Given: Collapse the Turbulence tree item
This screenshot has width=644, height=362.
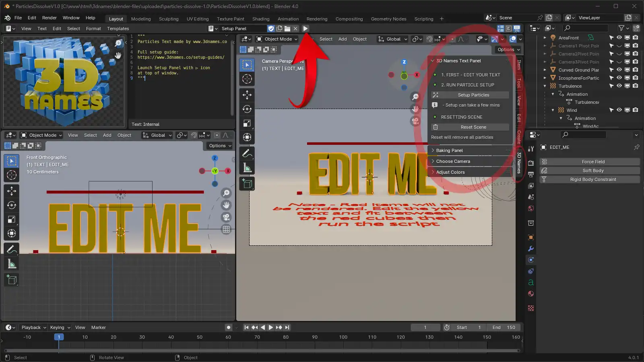Looking at the screenshot, I should click(545, 86).
